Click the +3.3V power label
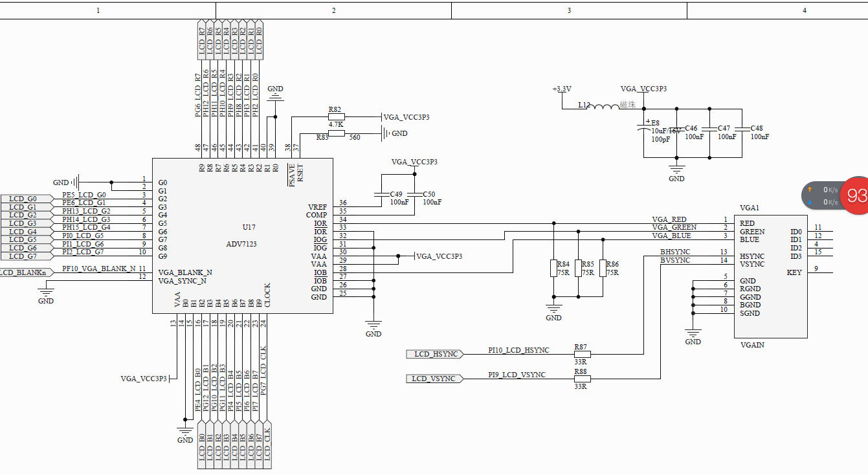The width and height of the screenshot is (868, 475). pos(561,89)
